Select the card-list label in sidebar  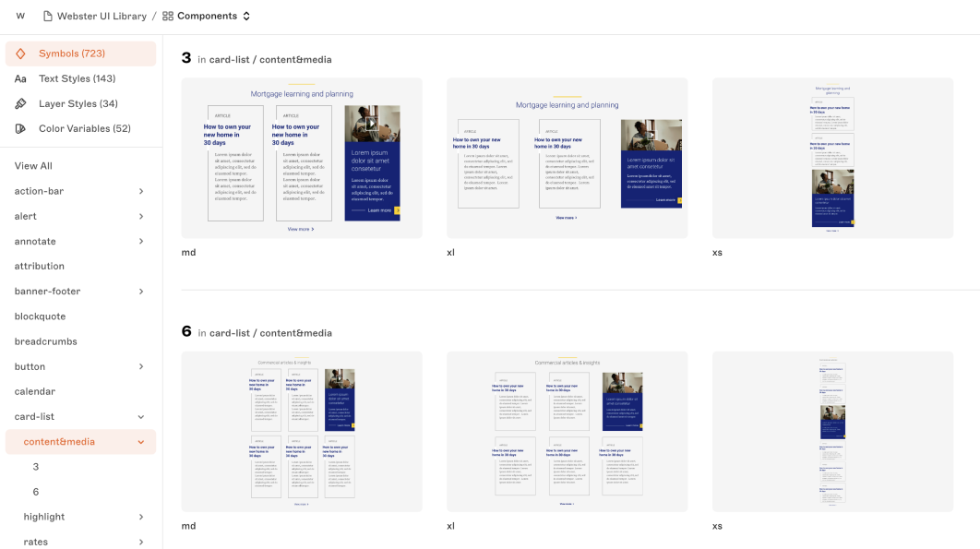[x=34, y=416]
